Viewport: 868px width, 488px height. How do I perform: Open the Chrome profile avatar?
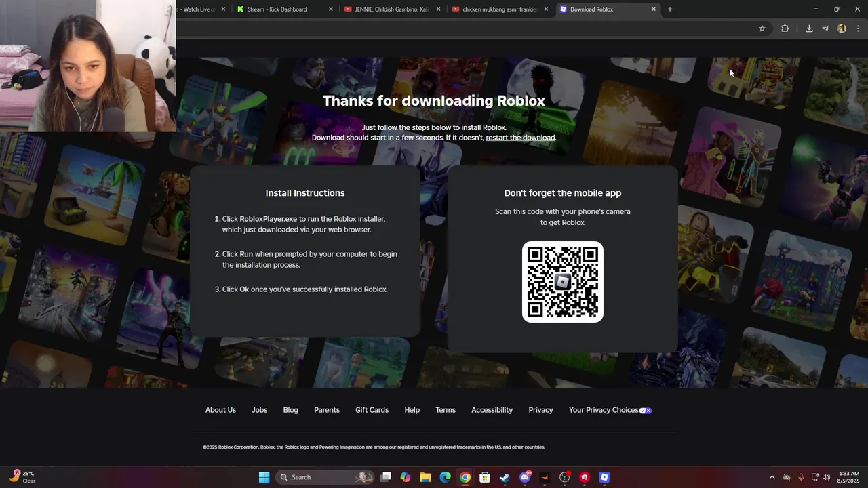(842, 28)
